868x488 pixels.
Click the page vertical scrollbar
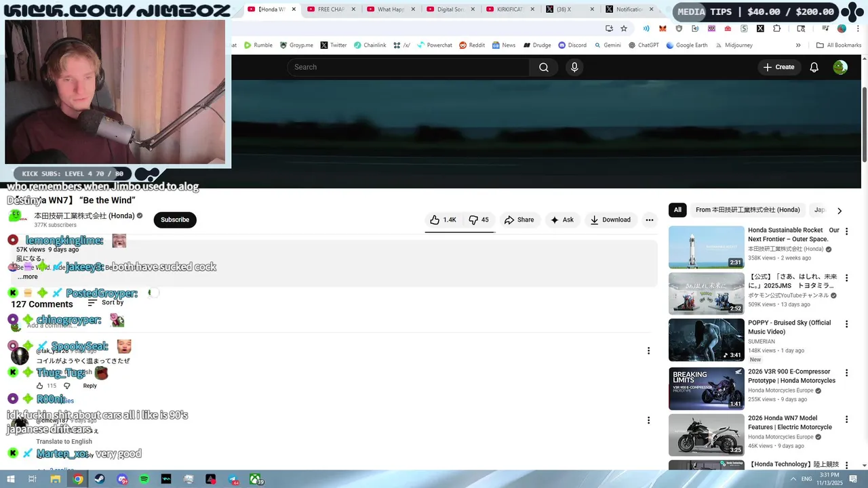click(x=865, y=125)
